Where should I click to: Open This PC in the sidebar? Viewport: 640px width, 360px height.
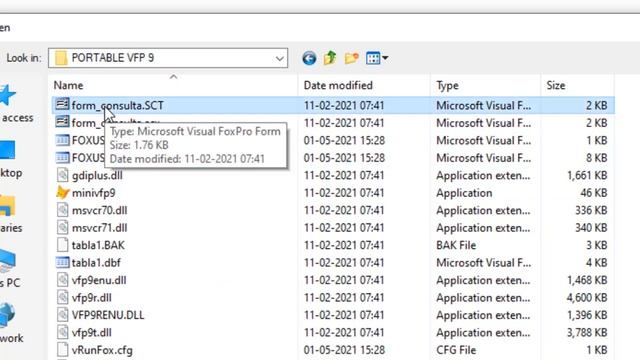click(x=10, y=268)
